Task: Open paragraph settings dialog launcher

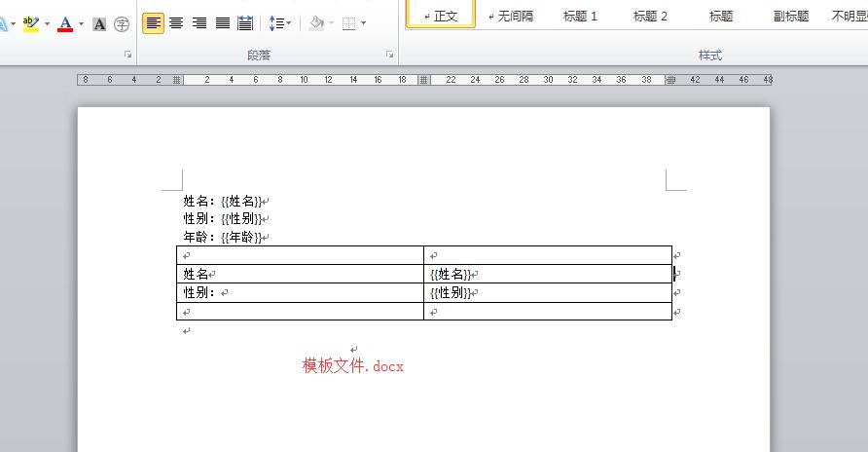Action: pyautogui.click(x=390, y=56)
